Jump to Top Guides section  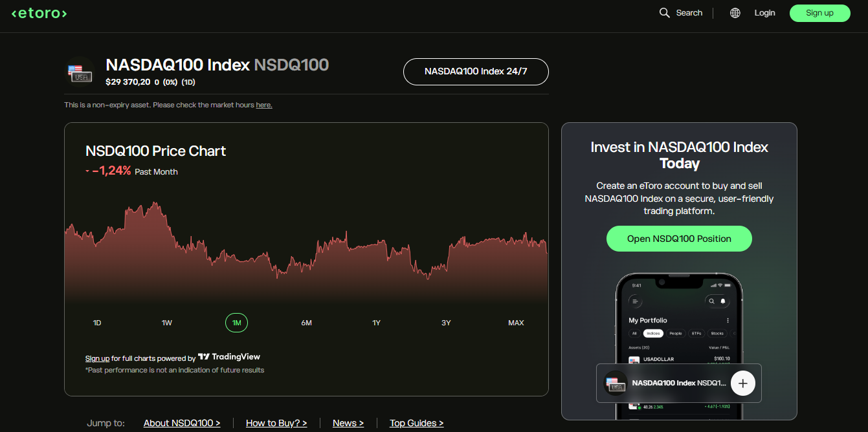417,423
